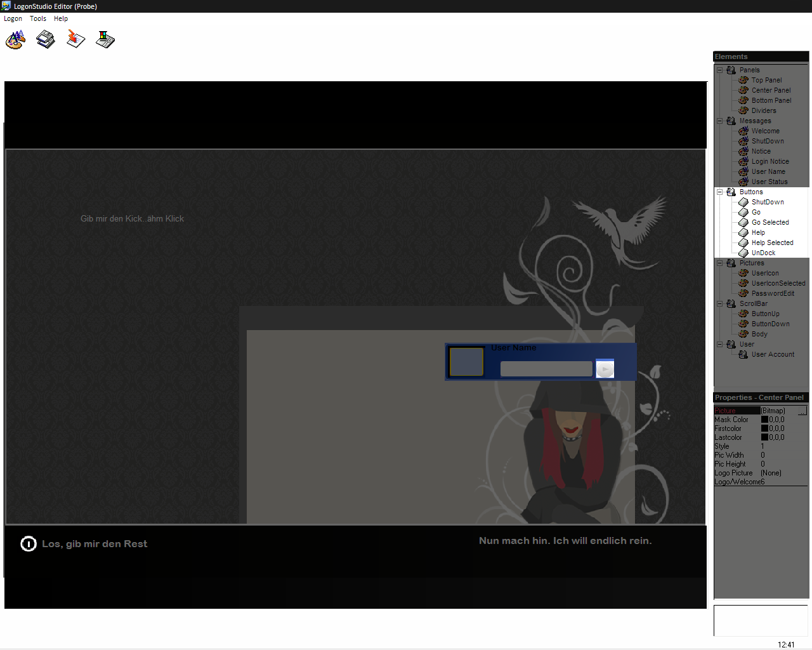Click the arrow go button in login box
The height and width of the screenshot is (650, 812).
click(605, 369)
